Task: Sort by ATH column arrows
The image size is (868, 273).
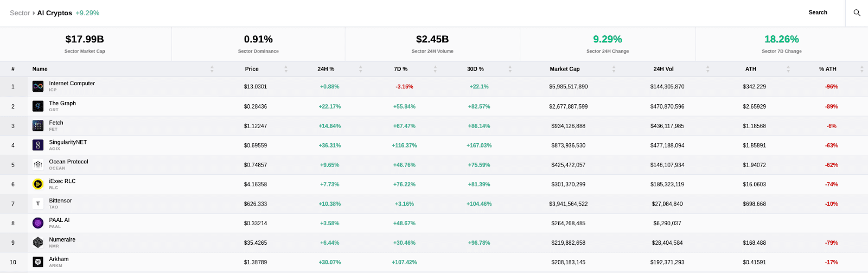Action: tap(788, 69)
